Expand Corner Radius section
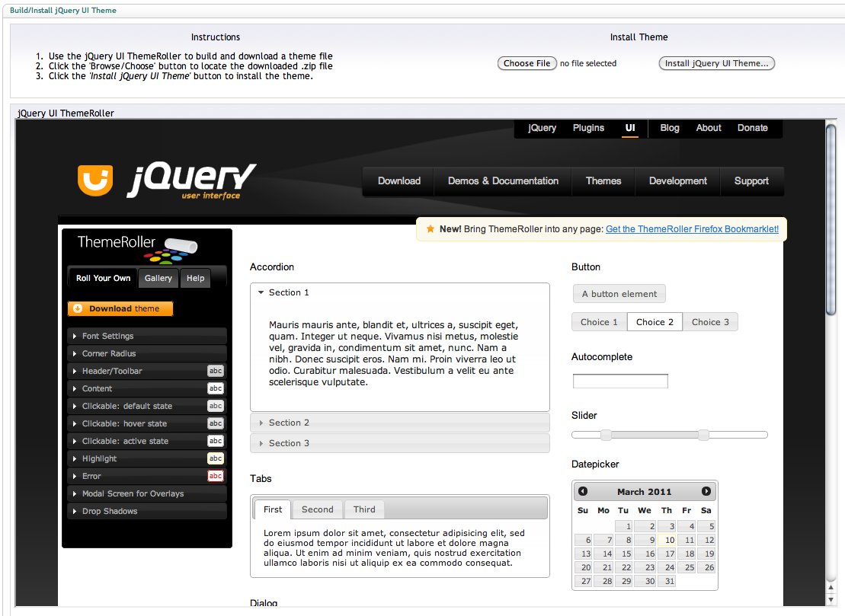Screen dimensions: 845x616 pyautogui.click(x=146, y=353)
